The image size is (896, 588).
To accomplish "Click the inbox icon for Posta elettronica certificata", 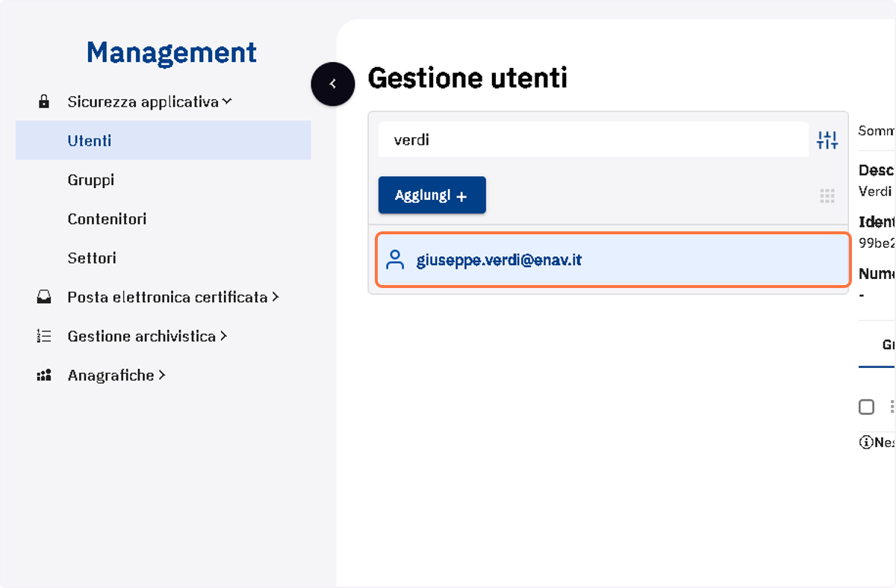I will point(44,297).
